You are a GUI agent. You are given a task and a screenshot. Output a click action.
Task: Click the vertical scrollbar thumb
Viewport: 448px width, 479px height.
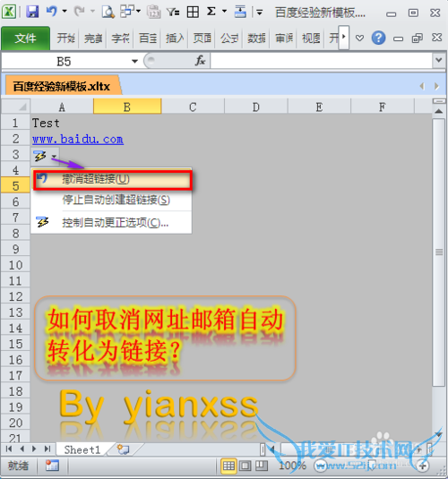439,252
